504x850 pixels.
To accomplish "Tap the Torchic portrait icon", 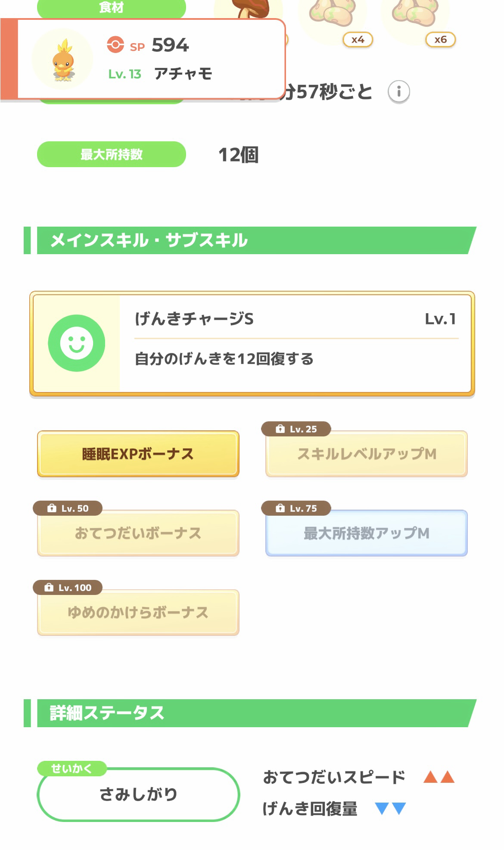I will pyautogui.click(x=63, y=59).
